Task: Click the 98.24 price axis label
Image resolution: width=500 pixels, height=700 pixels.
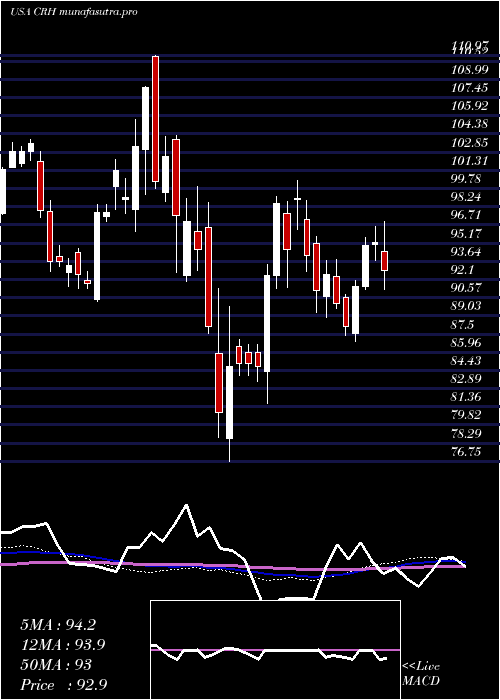Action: click(x=467, y=197)
